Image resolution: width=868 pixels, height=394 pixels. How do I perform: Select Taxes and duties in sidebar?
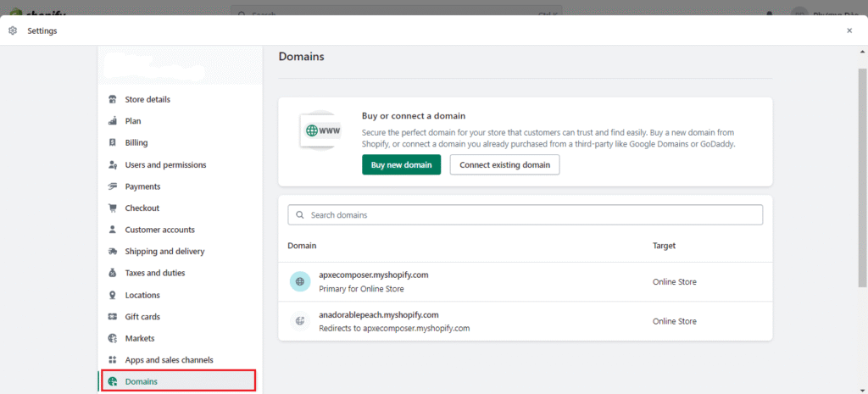[x=154, y=273]
